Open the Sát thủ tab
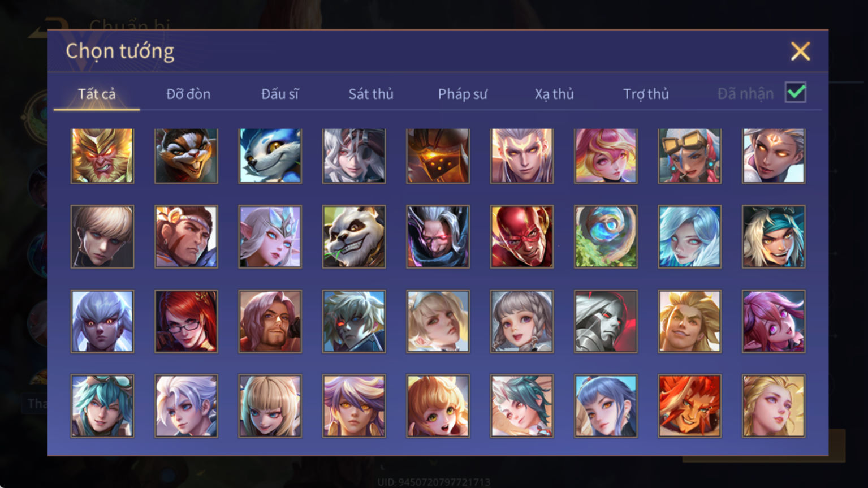This screenshot has height=488, width=868. (x=371, y=94)
